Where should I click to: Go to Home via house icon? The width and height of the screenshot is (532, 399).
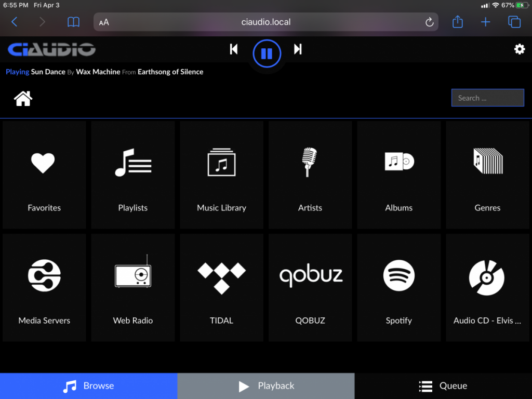(x=23, y=99)
